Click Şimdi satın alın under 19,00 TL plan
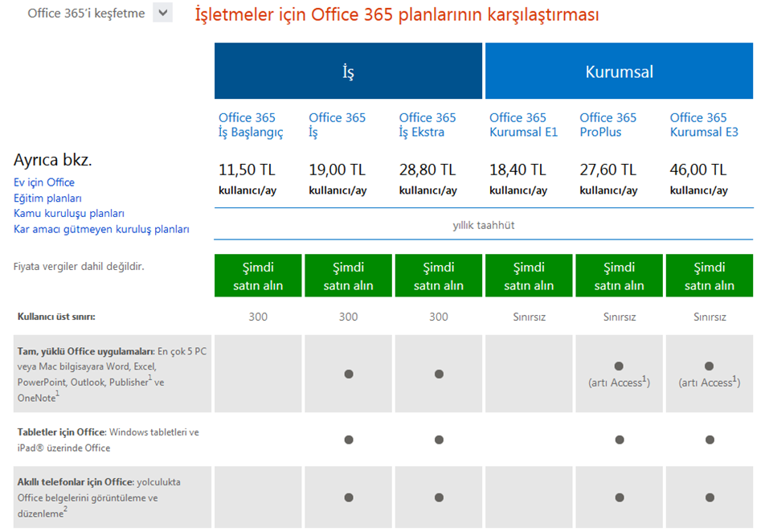The image size is (765, 532). pyautogui.click(x=349, y=276)
